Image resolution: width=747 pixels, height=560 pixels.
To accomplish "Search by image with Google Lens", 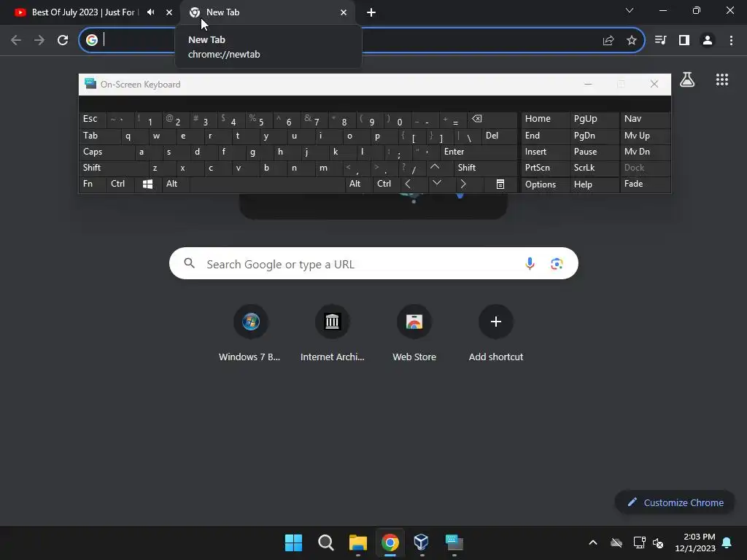I will point(557,263).
